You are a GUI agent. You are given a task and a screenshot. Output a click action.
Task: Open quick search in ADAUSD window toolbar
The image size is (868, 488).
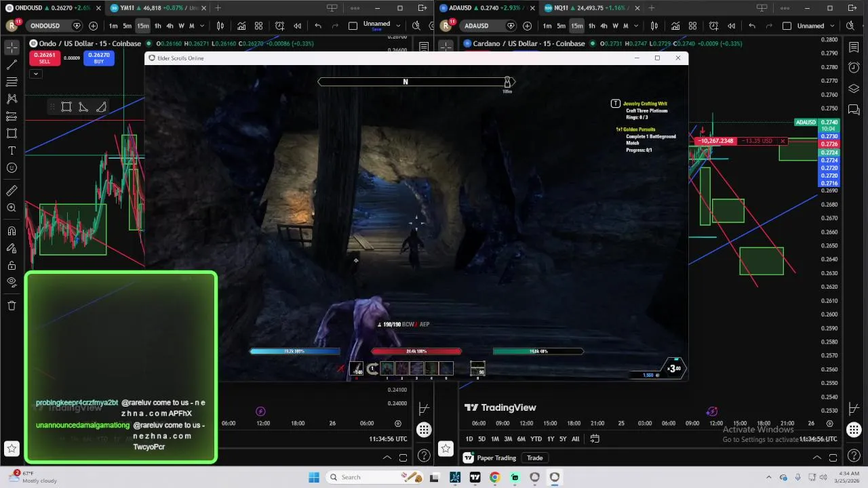[851, 26]
